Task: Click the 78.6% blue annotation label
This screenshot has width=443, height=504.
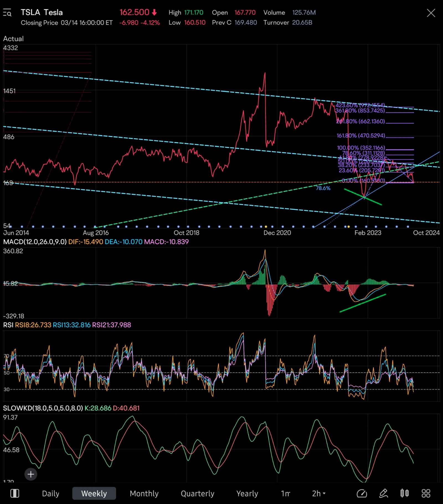Action: [x=323, y=188]
